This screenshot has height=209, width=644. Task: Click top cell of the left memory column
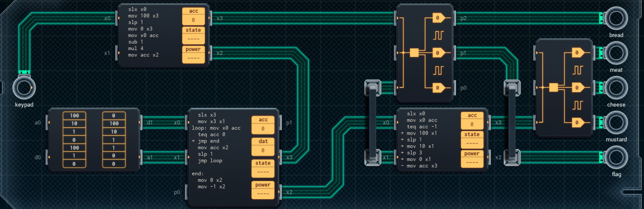[74, 116]
